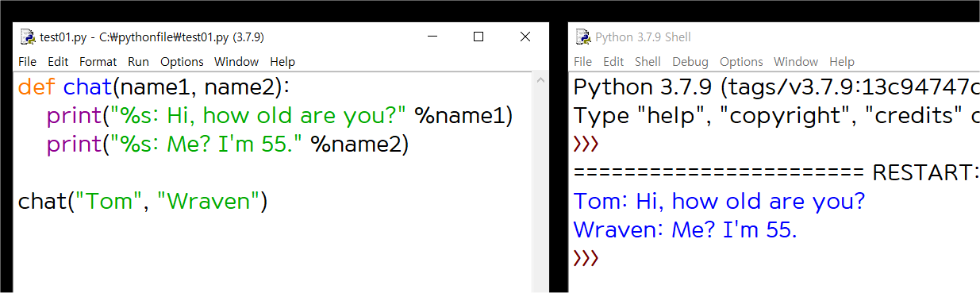Click the "Wraven" argument in chat call
Image resolution: width=980 pixels, height=293 pixels.
tap(209, 202)
